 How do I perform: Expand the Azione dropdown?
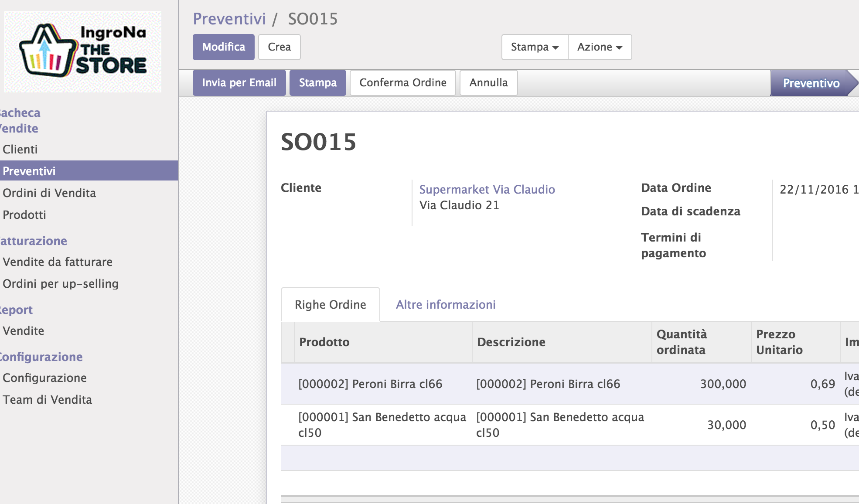click(x=600, y=47)
